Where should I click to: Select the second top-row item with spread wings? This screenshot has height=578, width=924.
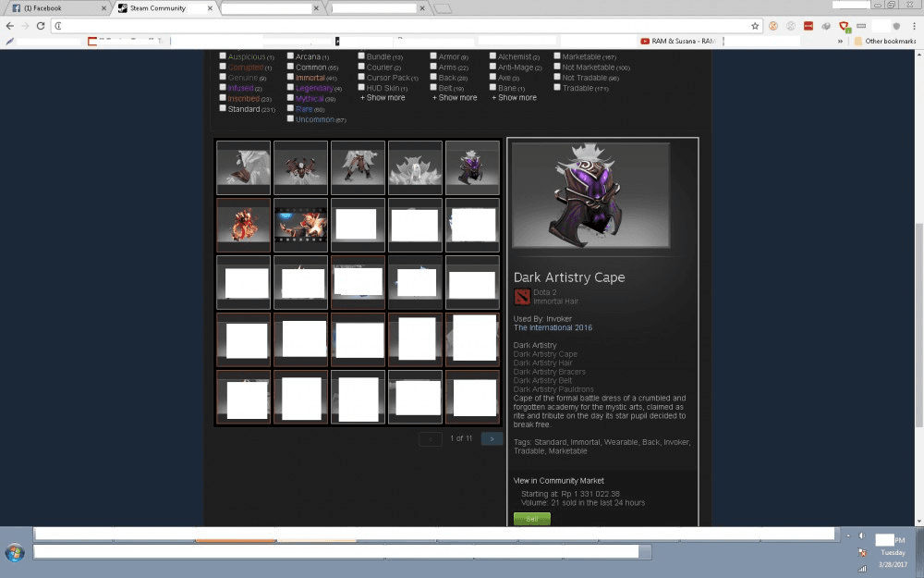click(300, 167)
